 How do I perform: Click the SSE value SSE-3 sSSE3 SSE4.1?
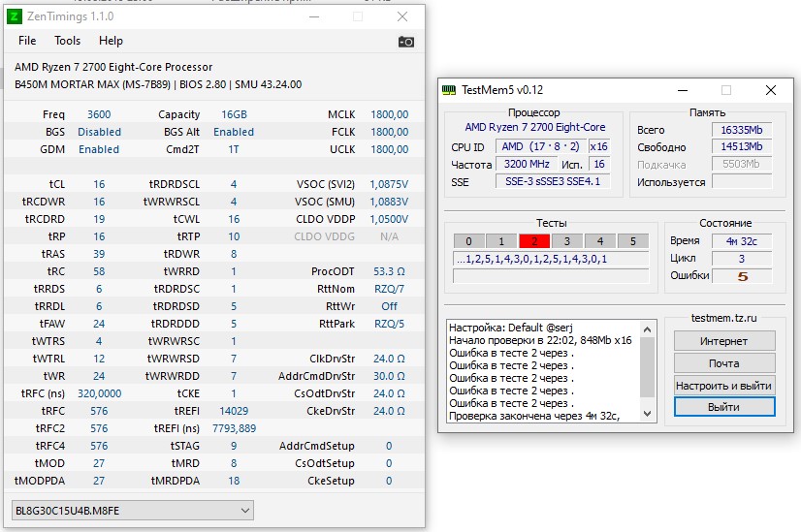point(553,181)
